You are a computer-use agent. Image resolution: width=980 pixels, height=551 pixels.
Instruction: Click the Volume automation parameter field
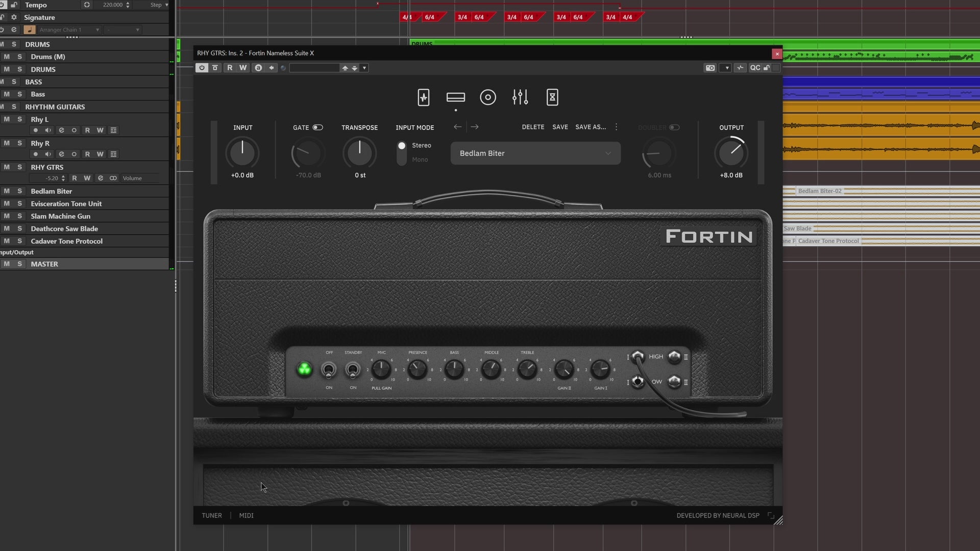click(x=140, y=179)
